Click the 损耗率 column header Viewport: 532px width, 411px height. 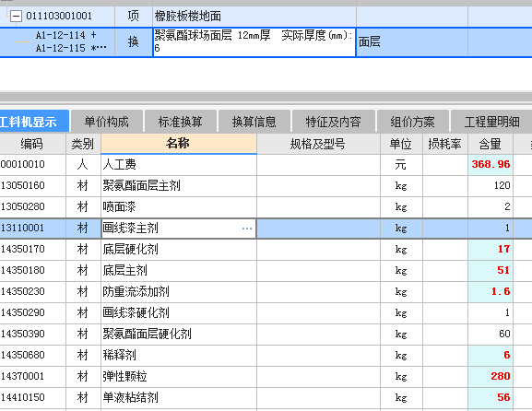(444, 144)
